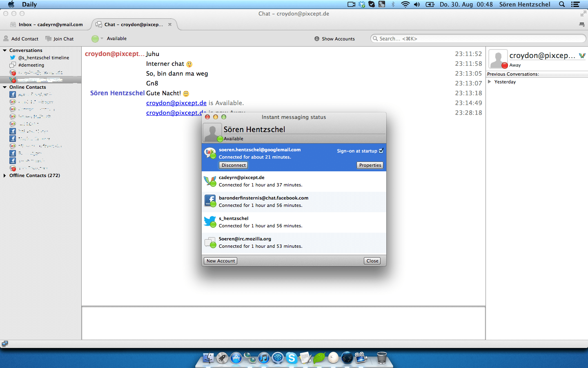Open Properties for the Google Talk account

pos(370,166)
